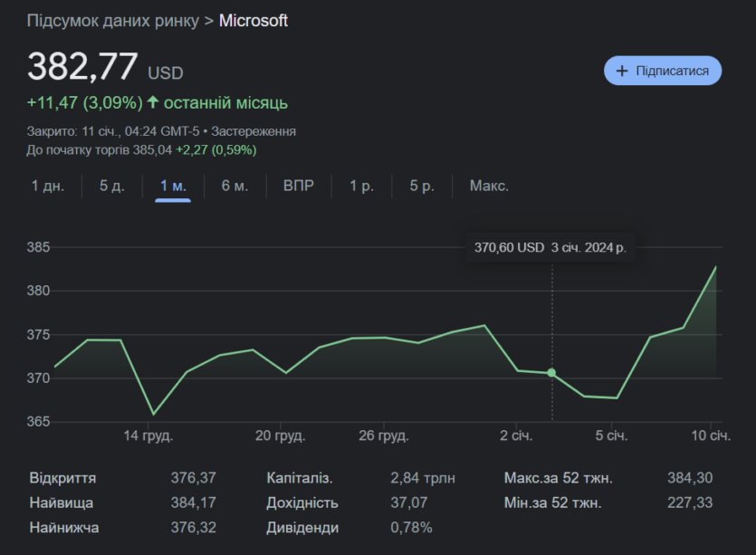Switch to the 5 д. tab

pyautogui.click(x=112, y=186)
